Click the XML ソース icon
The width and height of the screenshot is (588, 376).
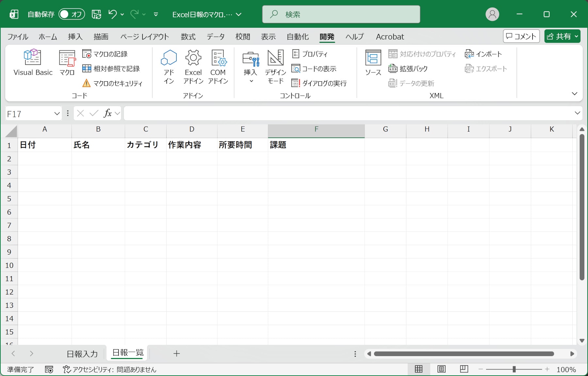point(373,63)
